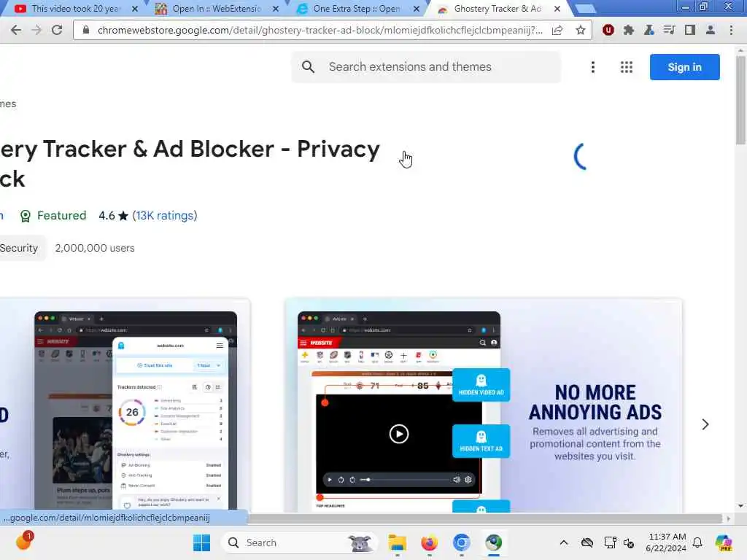Reload the current page
The width and height of the screenshot is (747, 560).
[57, 30]
